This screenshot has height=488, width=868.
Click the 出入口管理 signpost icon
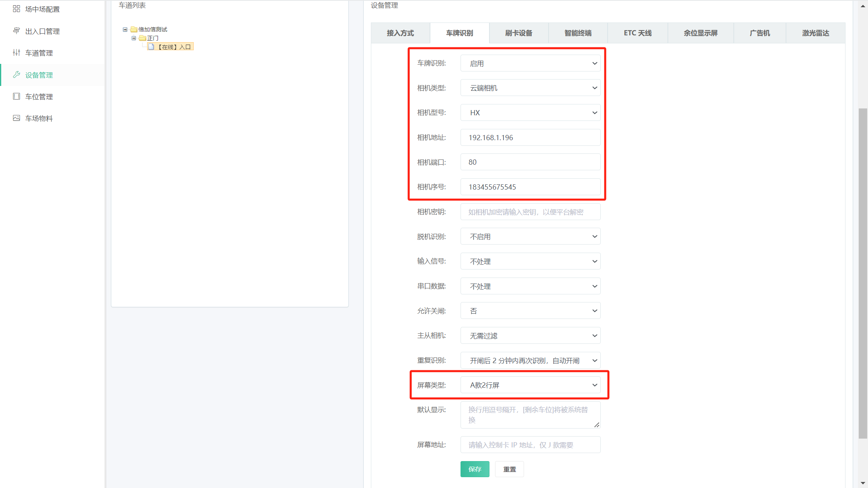(16, 31)
